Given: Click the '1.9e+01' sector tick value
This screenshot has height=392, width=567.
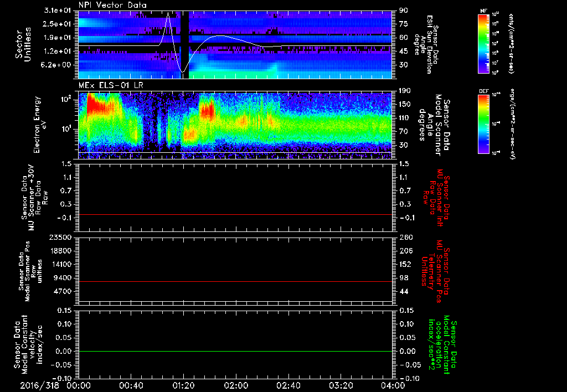Looking at the screenshot, I should pos(57,38).
